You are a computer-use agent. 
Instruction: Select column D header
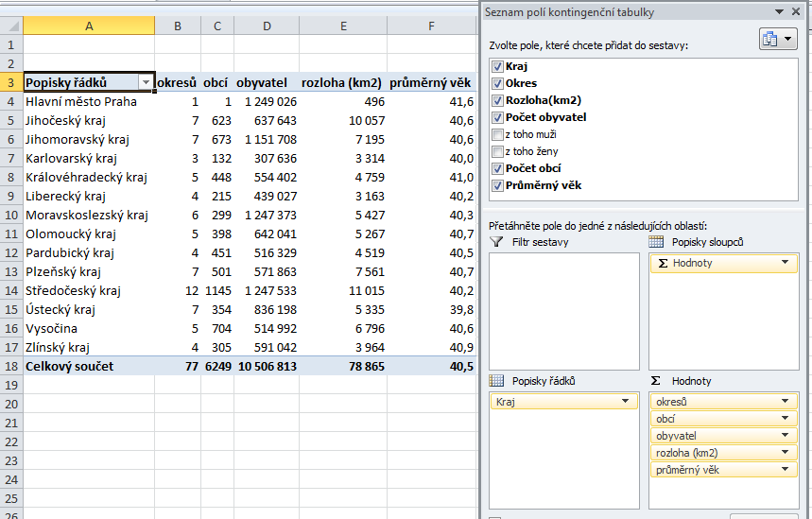click(267, 26)
